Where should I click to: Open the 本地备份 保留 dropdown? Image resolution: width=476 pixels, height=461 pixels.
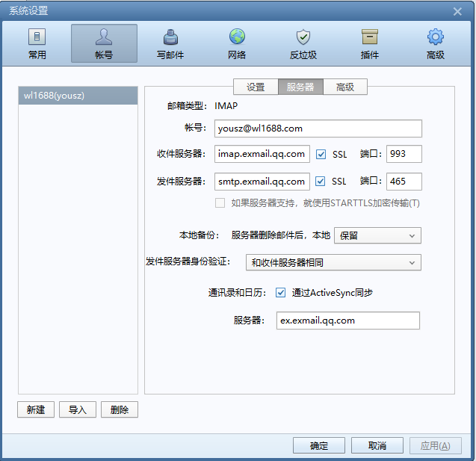click(377, 235)
